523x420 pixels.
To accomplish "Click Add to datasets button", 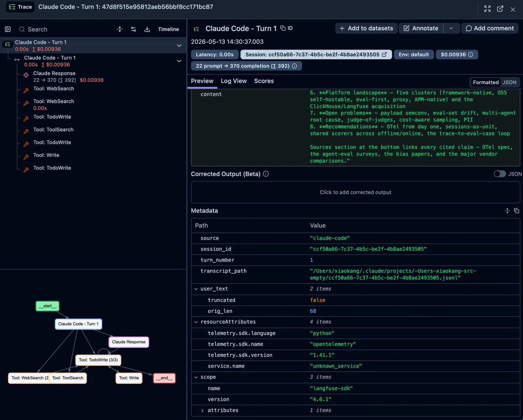I will click(x=366, y=28).
